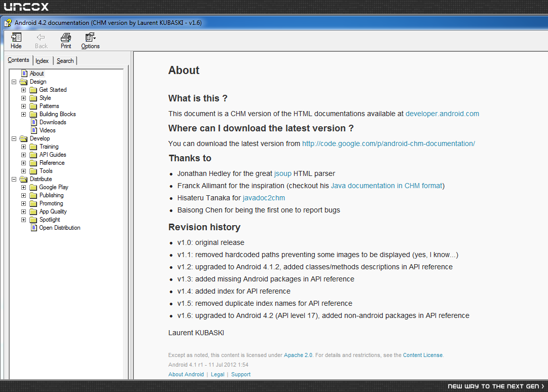Expand the API Guides node

click(23, 155)
